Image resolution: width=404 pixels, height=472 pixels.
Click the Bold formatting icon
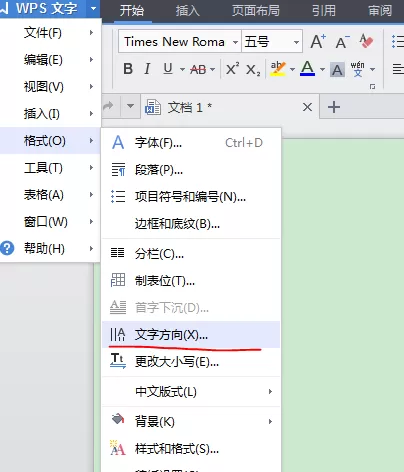(x=128, y=69)
